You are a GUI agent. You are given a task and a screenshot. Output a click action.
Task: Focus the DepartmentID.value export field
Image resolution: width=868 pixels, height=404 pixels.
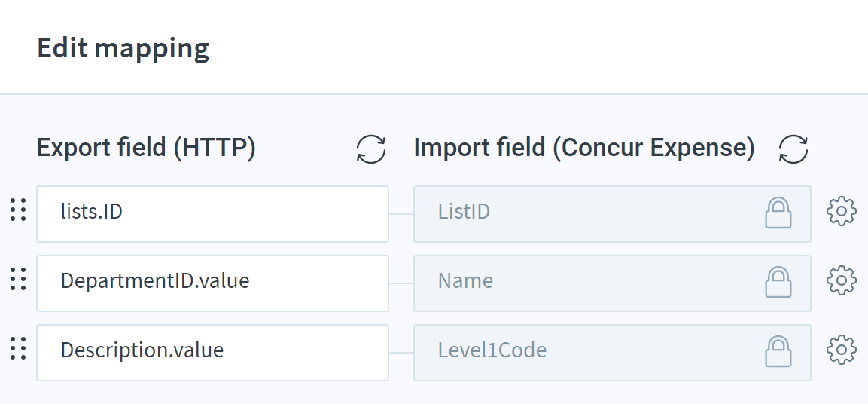click(x=212, y=283)
